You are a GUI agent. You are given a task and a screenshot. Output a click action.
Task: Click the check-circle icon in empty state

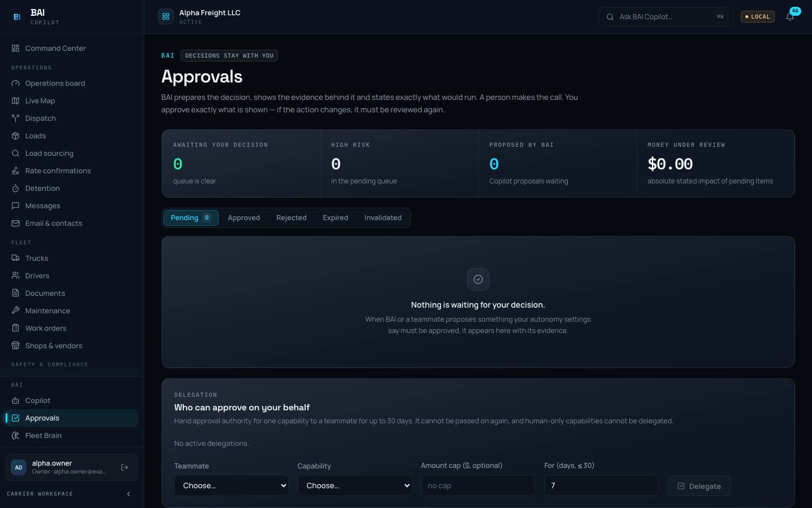[x=478, y=279]
